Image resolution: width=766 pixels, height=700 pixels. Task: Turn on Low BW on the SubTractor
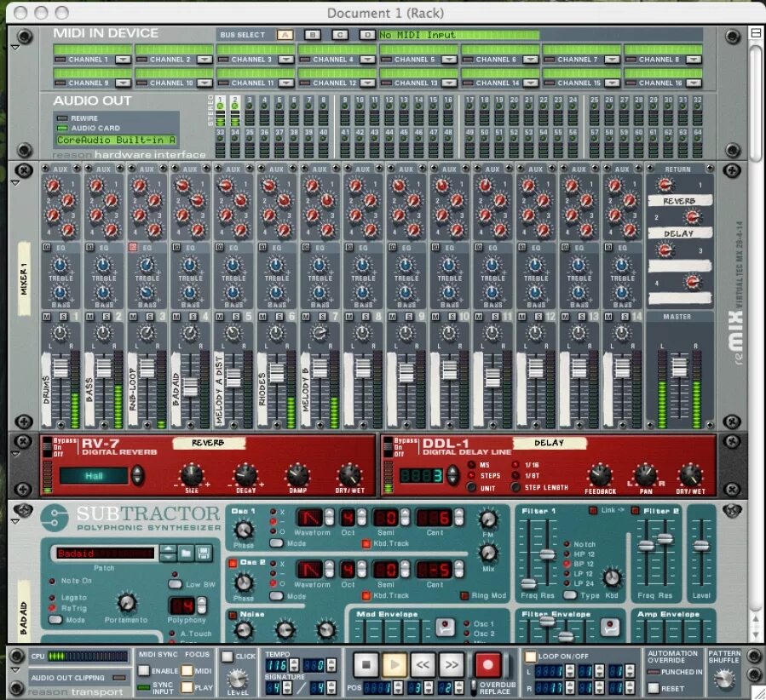point(176,584)
